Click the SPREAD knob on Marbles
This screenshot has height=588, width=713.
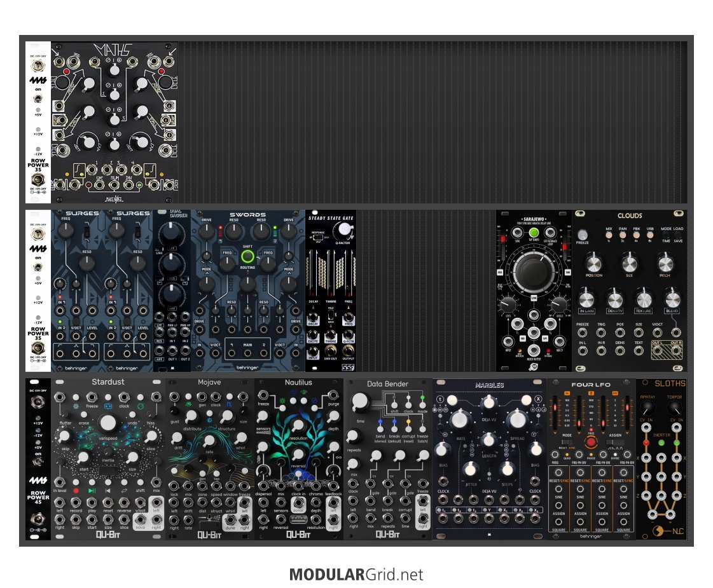(x=517, y=419)
